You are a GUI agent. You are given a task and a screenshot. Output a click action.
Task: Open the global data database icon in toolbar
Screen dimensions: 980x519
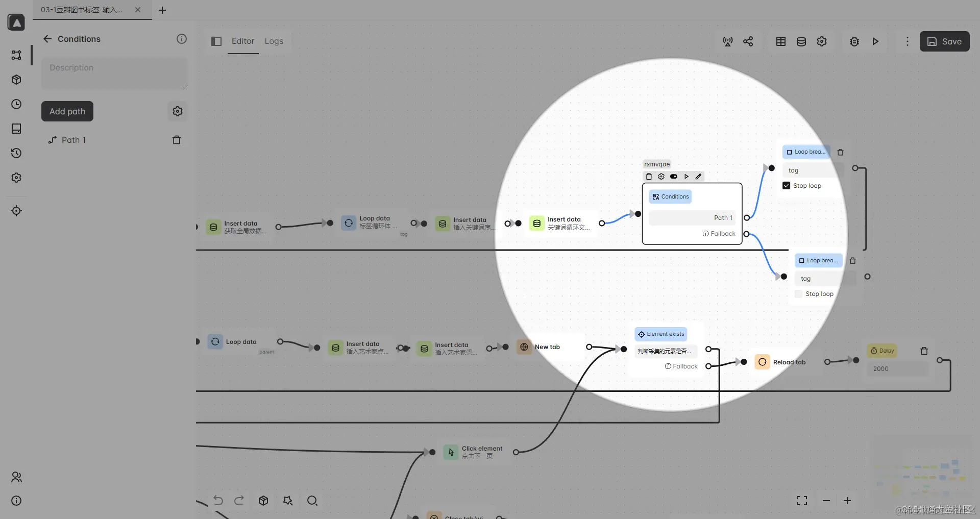(801, 41)
